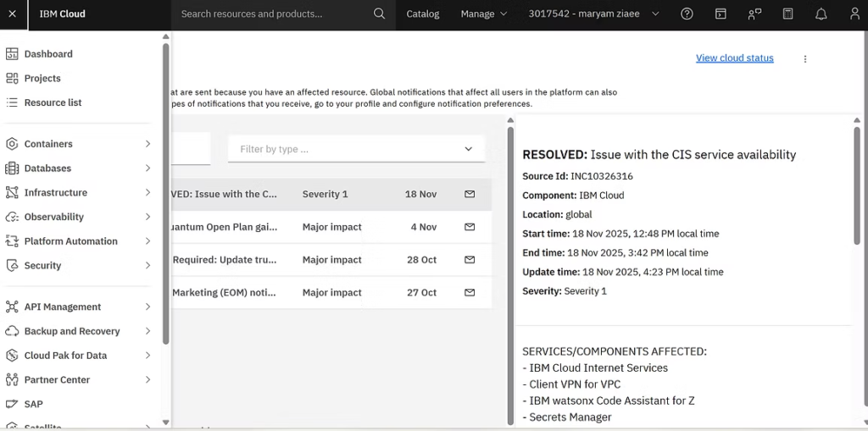Image resolution: width=868 pixels, height=431 pixels.
Task: Click the envelope icon on 4 Nov row
Action: pyautogui.click(x=470, y=227)
